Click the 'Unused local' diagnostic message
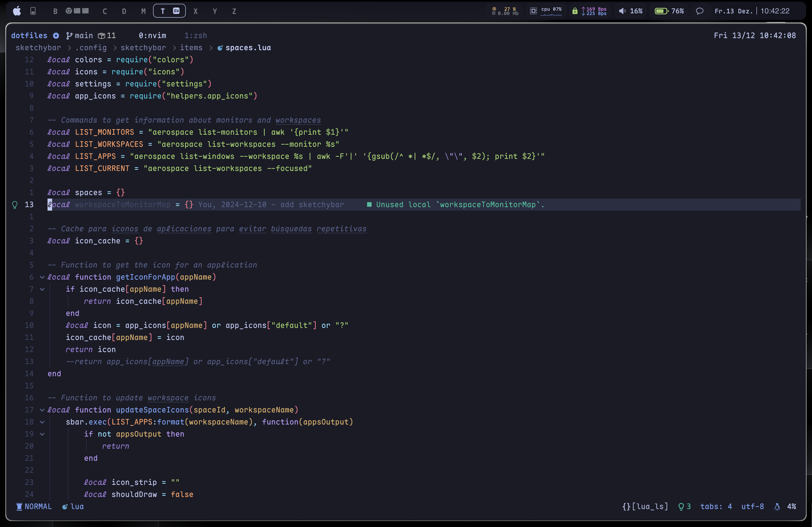Viewport: 812px width, 527px height. tap(460, 204)
